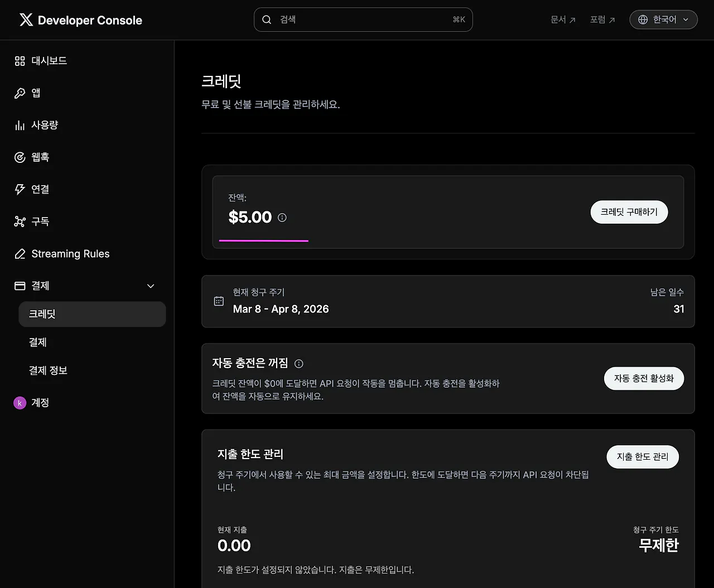The width and height of the screenshot is (714, 588).
Task: Click the X logo in the header
Action: click(x=26, y=20)
